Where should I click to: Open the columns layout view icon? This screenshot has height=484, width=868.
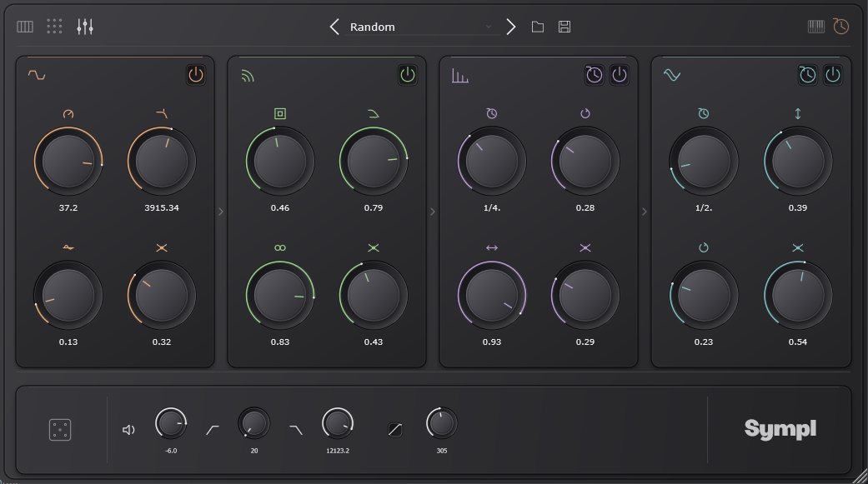point(25,27)
